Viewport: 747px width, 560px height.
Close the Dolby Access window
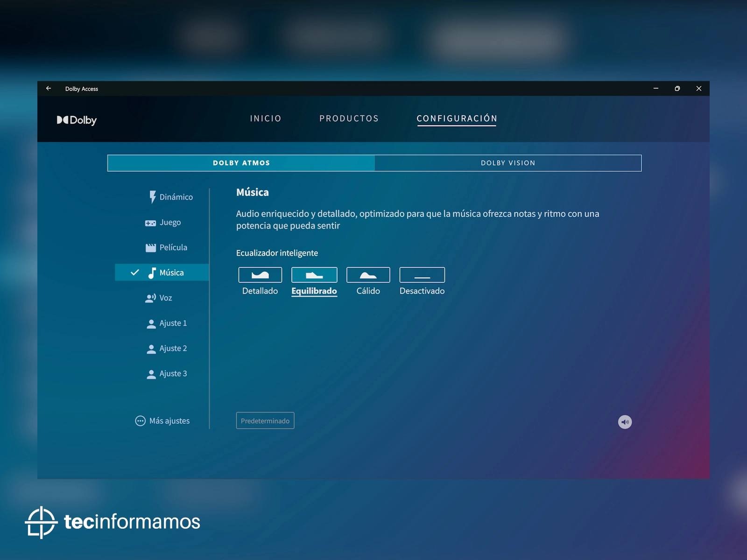click(x=699, y=88)
